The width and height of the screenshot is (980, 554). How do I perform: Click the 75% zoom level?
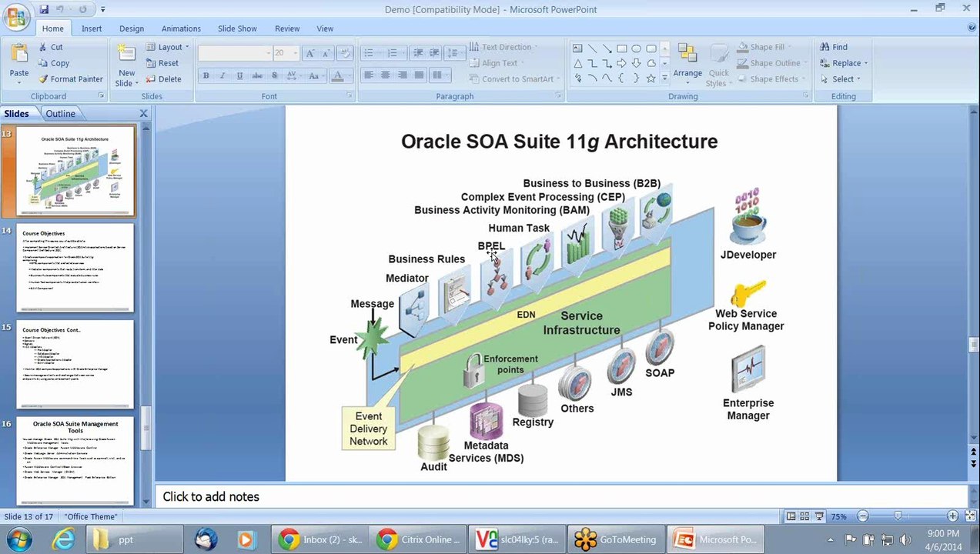[x=840, y=516]
